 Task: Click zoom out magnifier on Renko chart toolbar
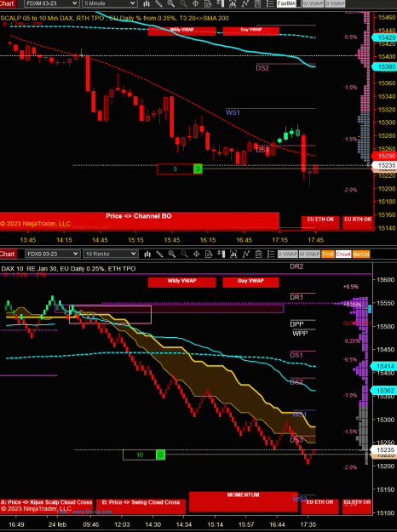click(184, 254)
